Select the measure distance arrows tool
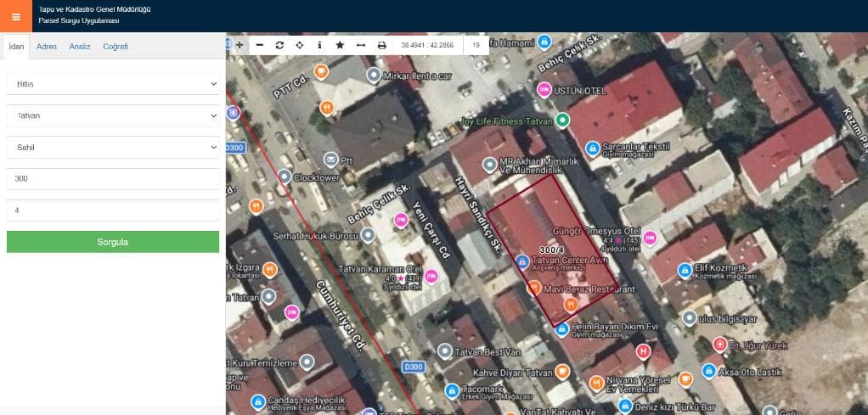The width and height of the screenshot is (868, 415). 361,45
